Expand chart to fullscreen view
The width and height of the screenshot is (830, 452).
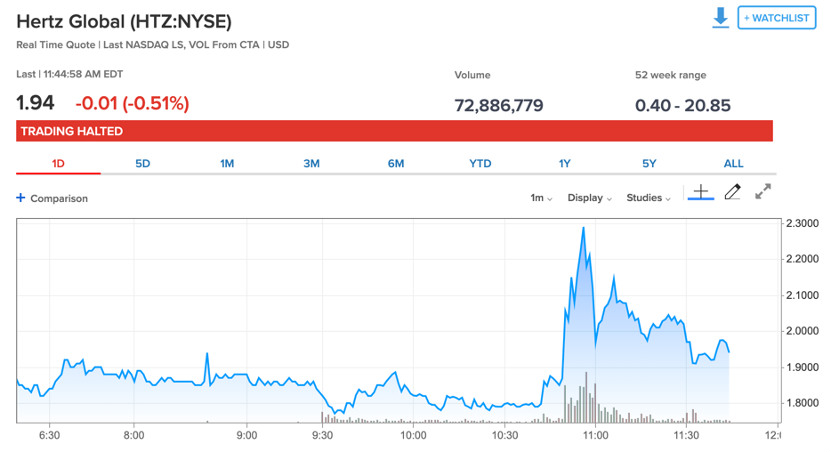(x=763, y=192)
